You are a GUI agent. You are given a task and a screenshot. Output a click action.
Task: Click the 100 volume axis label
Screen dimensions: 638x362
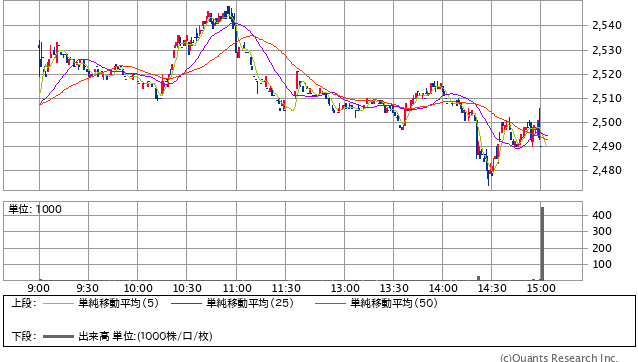pyautogui.click(x=602, y=264)
